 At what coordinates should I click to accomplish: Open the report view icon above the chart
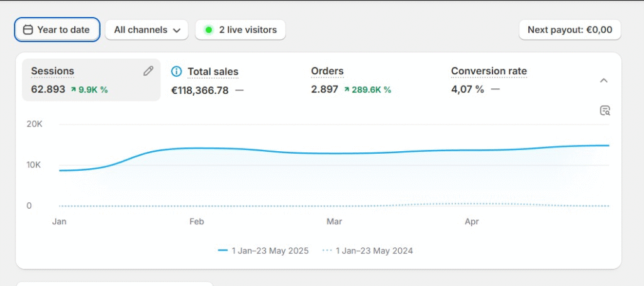click(605, 111)
